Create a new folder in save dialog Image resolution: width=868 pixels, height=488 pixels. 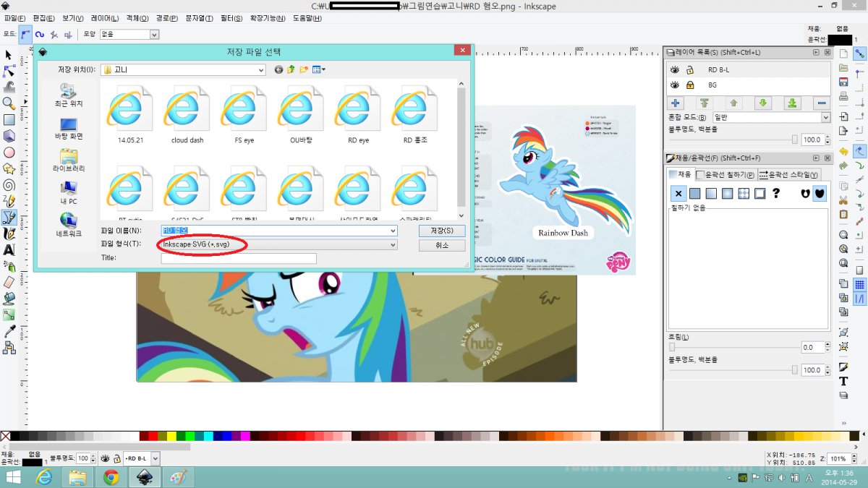304,69
